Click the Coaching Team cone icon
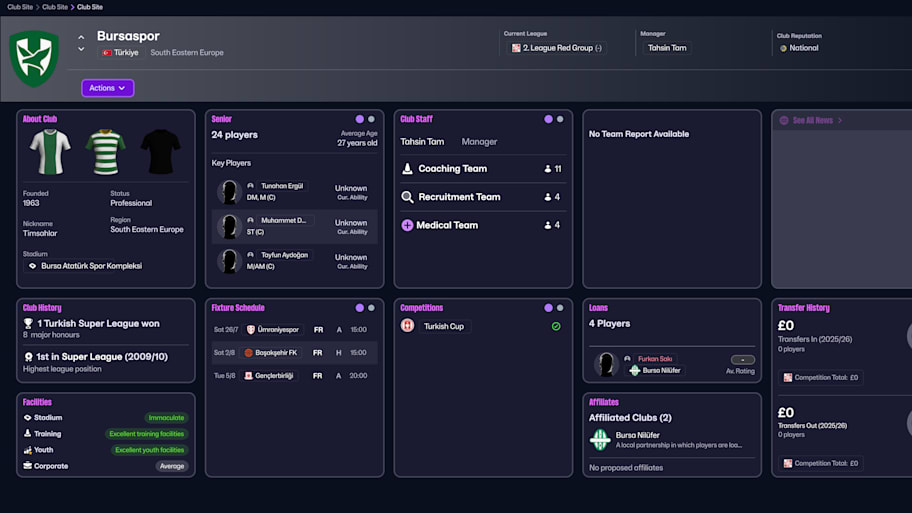The width and height of the screenshot is (912, 513). (x=407, y=169)
